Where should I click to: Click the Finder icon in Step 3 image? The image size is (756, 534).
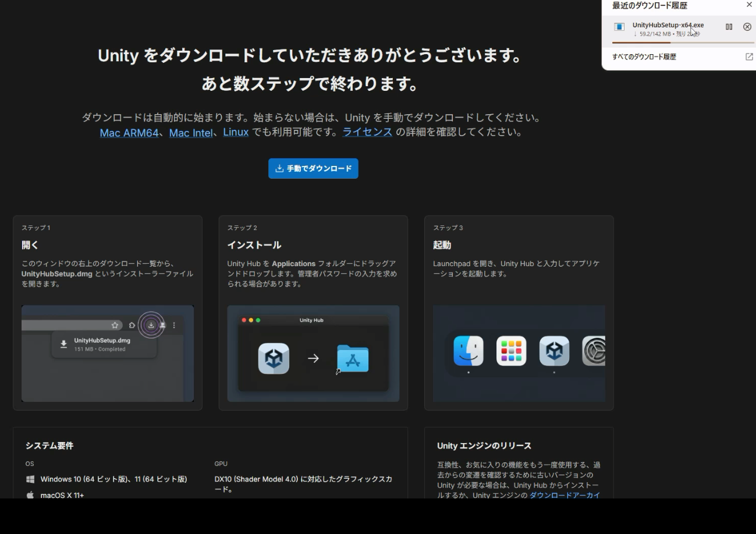tap(468, 351)
